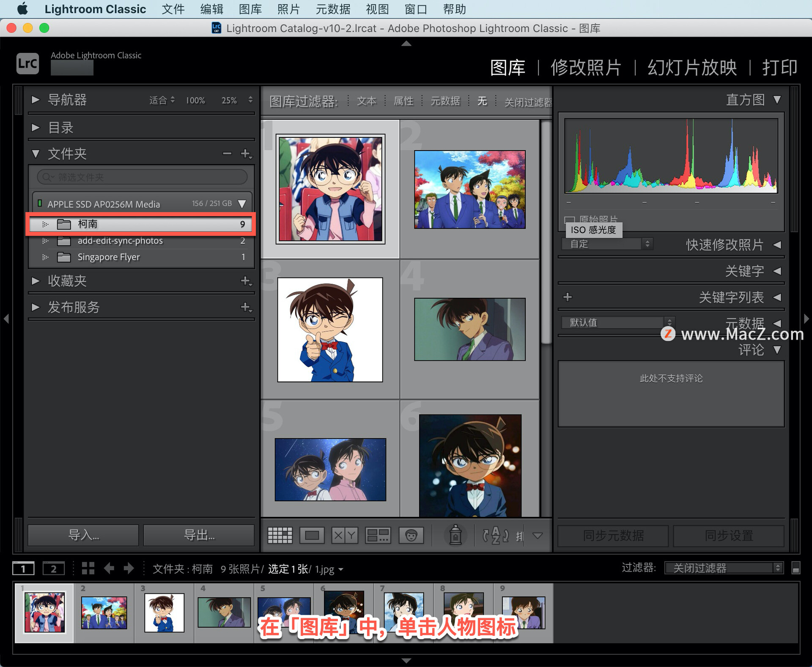The height and width of the screenshot is (667, 812).
Task: Open the 视图 menu
Action: [377, 9]
